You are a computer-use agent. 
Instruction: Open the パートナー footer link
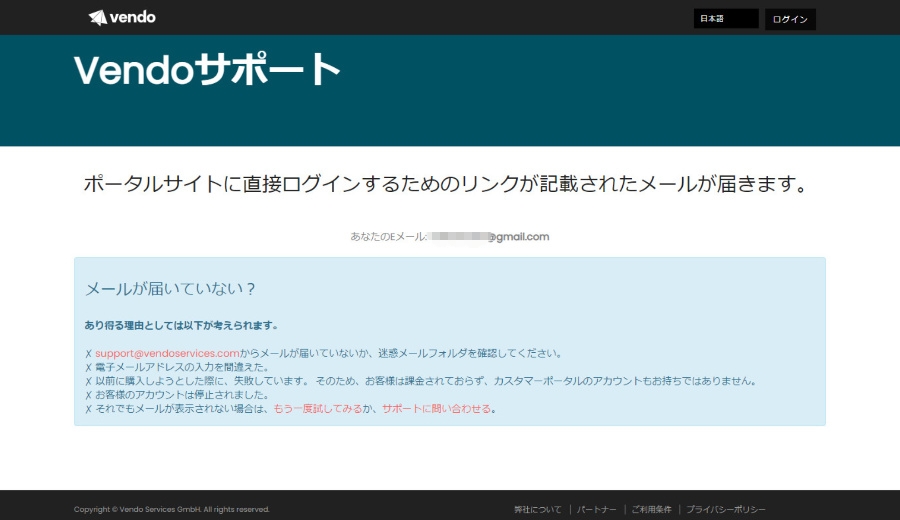[x=596, y=509]
